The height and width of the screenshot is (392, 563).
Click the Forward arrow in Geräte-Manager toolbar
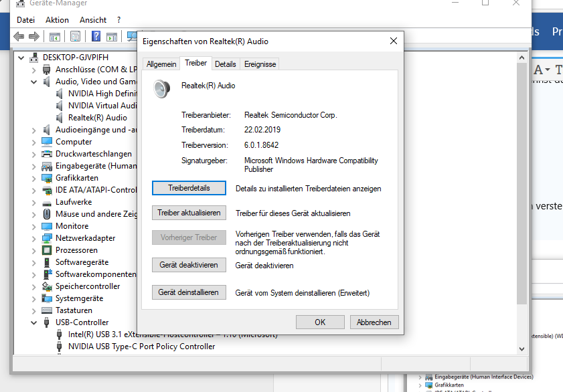33,36
